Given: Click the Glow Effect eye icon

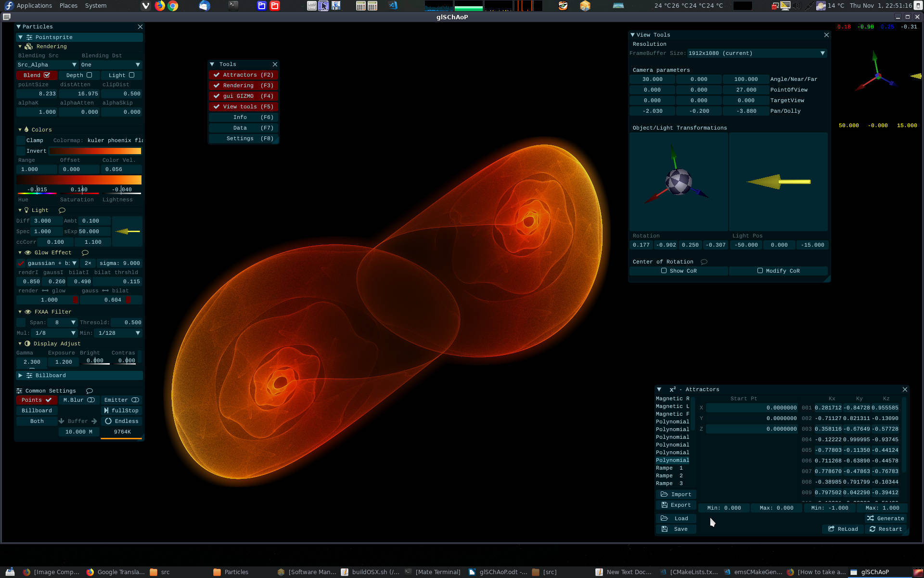Looking at the screenshot, I should click(x=28, y=252).
